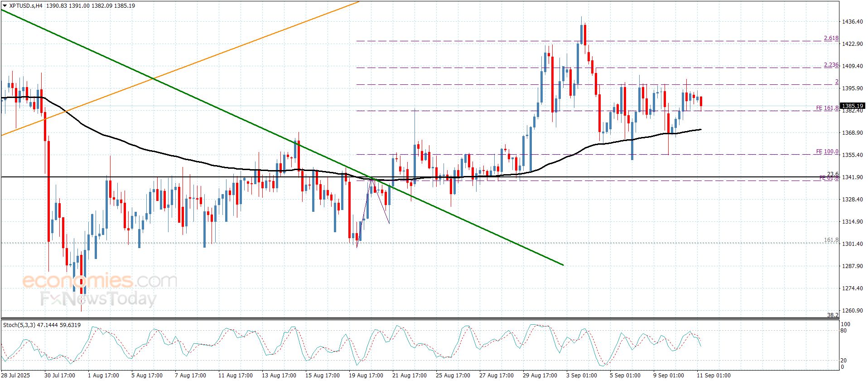Click the 11 Sep 01:00 time label
Image resolution: width=868 pixels, height=381 pixels.
click(714, 375)
